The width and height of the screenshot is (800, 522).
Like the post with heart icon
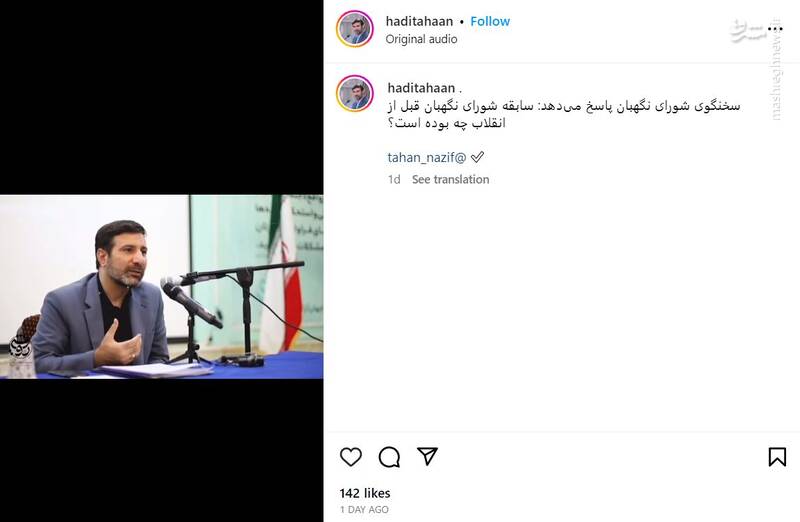(351, 457)
